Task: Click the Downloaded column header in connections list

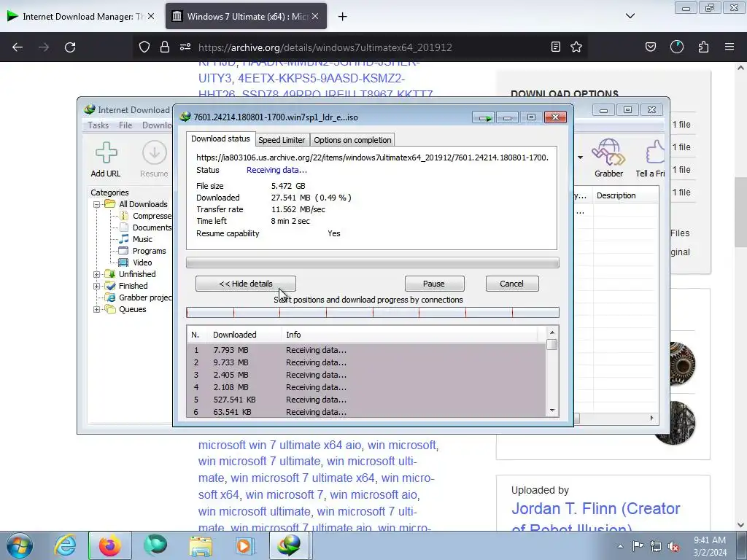Action: [x=245, y=335]
